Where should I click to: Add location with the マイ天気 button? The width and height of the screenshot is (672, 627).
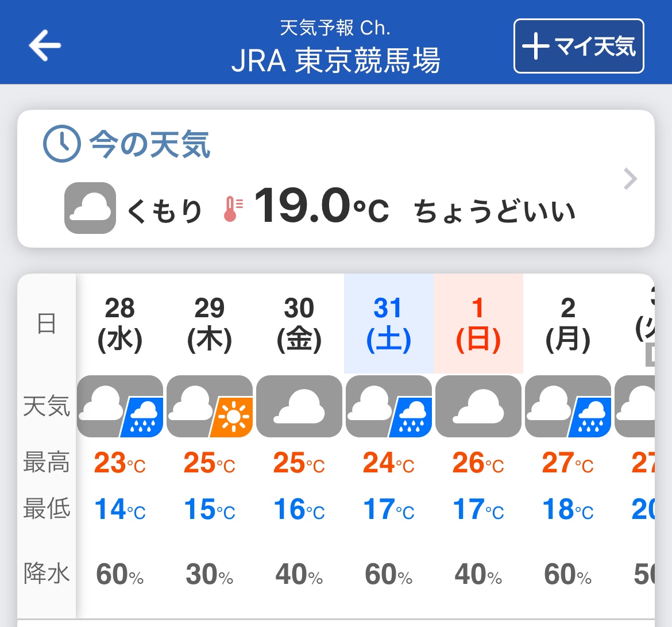click(578, 46)
